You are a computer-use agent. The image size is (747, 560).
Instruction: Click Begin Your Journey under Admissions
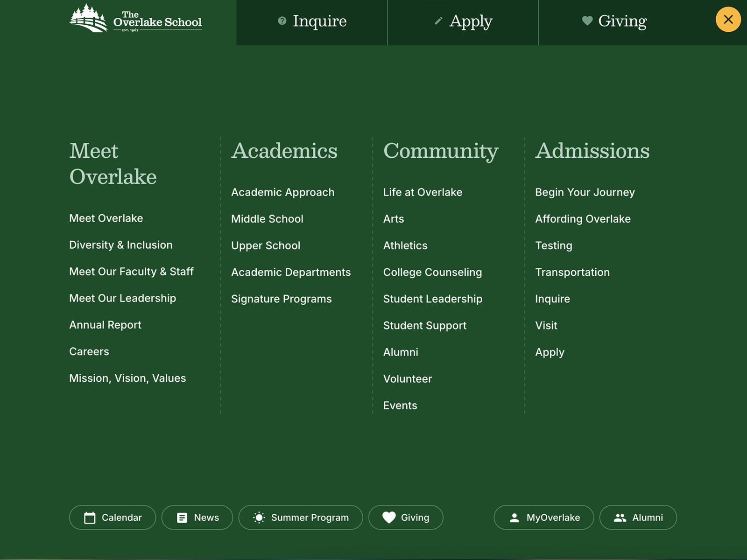tap(585, 192)
